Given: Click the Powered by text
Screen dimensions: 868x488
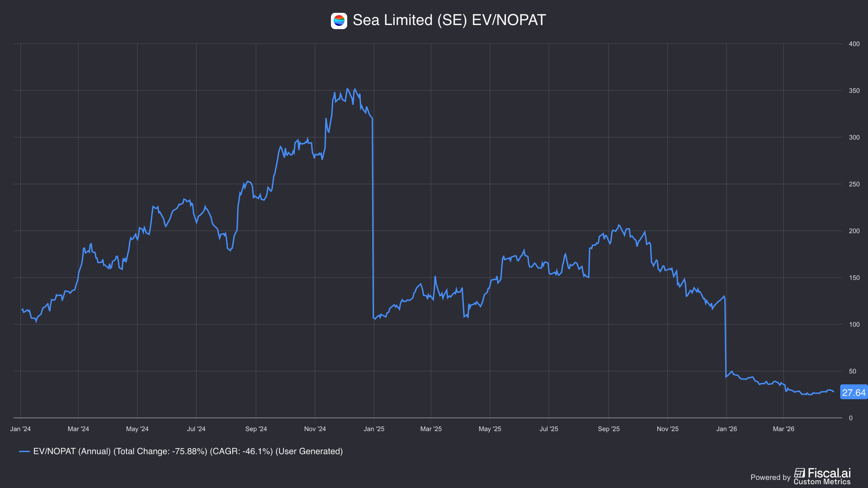Looking at the screenshot, I should point(770,477).
